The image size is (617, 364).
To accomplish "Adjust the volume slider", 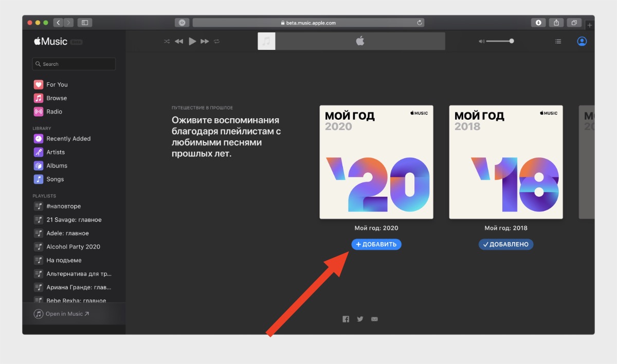I will [499, 41].
